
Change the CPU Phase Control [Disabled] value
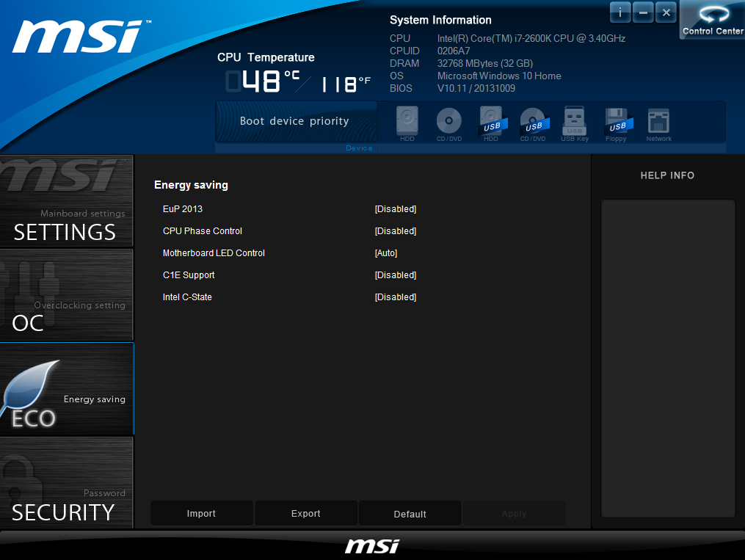(x=396, y=231)
